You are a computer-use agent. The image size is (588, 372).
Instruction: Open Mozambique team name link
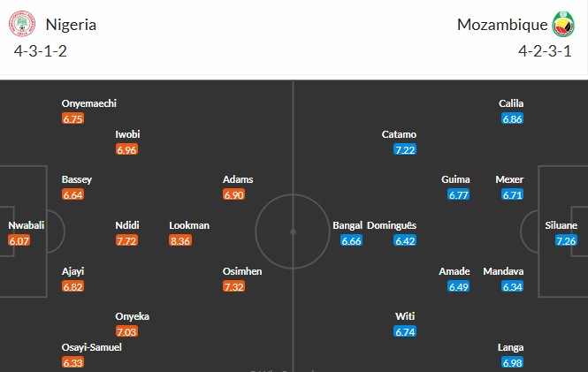click(501, 25)
